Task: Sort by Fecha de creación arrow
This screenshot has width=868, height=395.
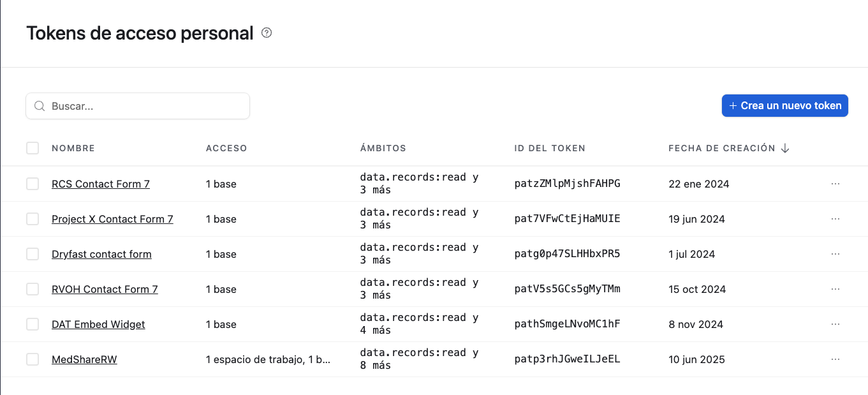Action: tap(785, 148)
